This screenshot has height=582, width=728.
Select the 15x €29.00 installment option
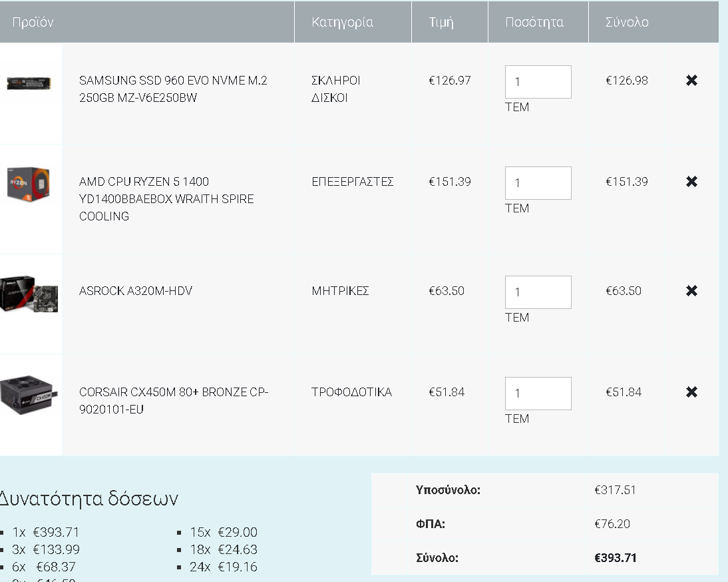pos(224,532)
